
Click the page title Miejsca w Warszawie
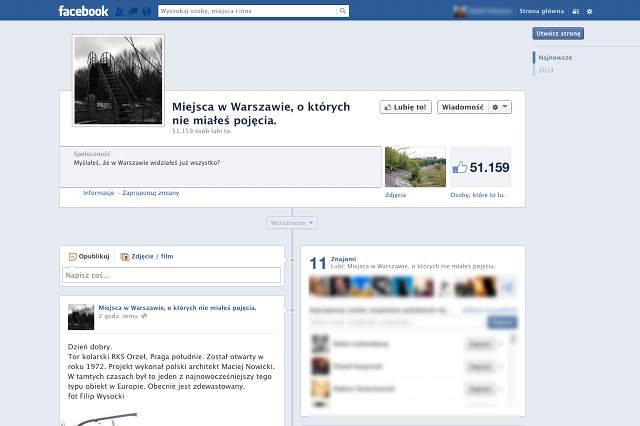[x=261, y=113]
